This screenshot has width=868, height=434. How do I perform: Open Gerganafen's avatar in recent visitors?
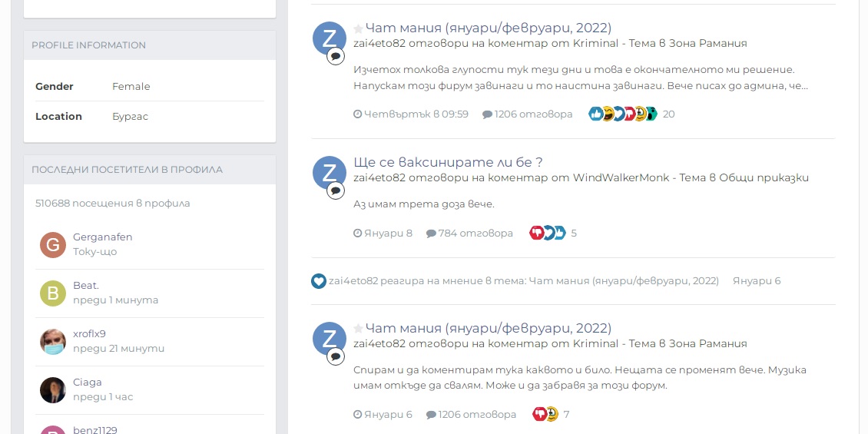(x=53, y=245)
